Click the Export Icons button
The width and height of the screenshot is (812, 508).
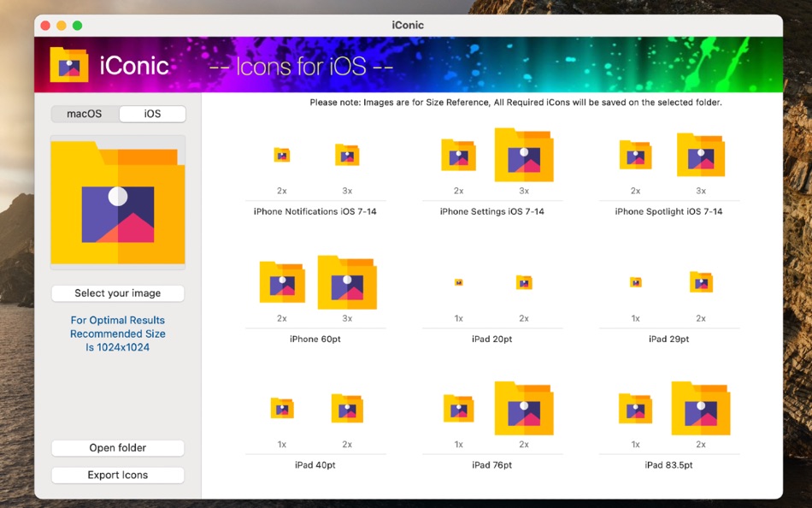[x=118, y=476]
